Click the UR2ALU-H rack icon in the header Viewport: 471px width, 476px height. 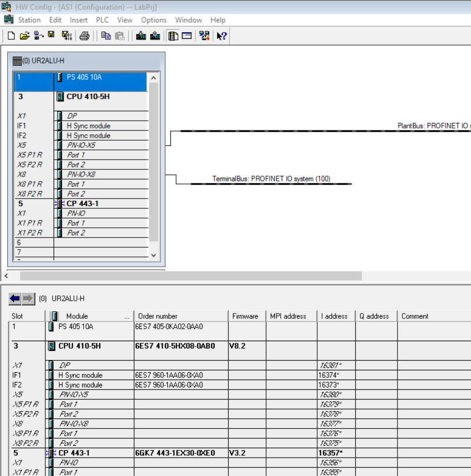(x=17, y=61)
